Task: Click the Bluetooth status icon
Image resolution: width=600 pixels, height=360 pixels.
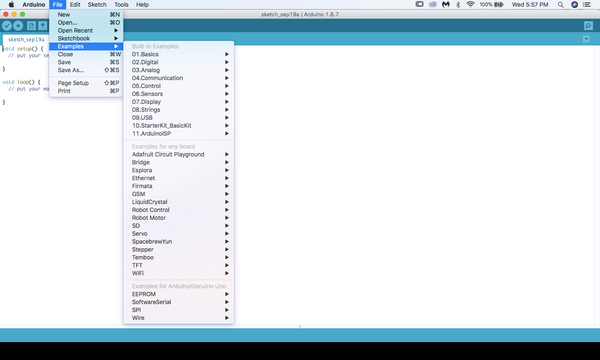Action: 458,5
